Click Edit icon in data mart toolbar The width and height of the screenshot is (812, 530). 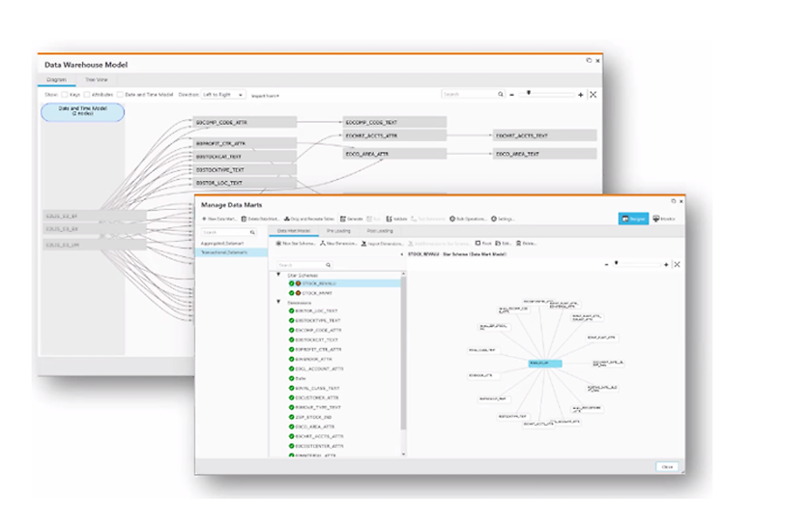(498, 243)
